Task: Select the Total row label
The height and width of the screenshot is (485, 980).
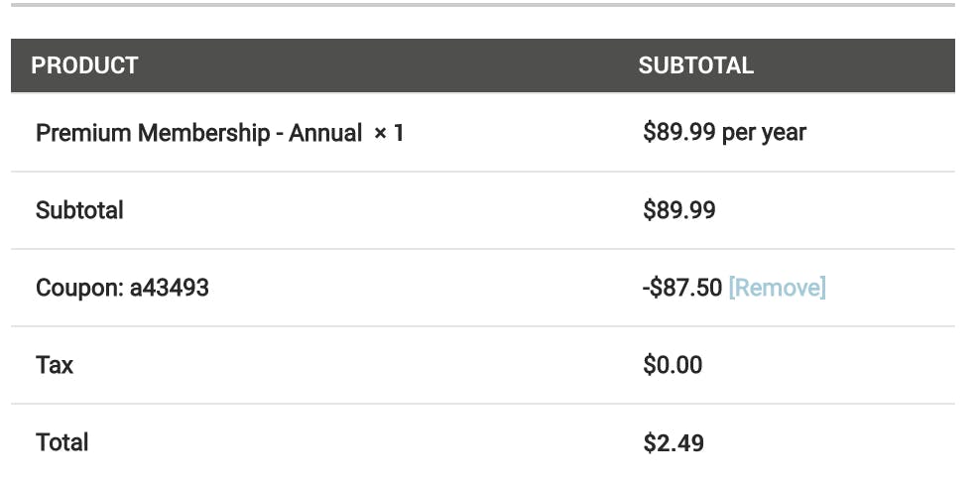Action: click(x=61, y=442)
